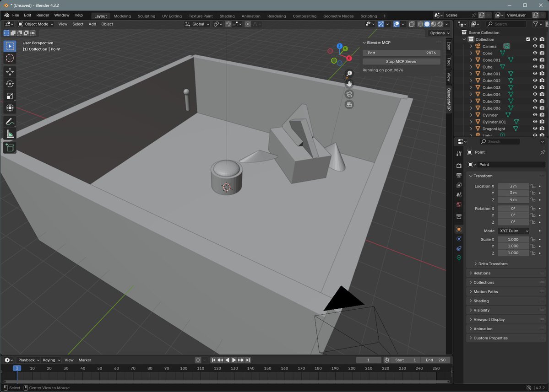Open the Render Properties tab
This screenshot has height=392, width=549.
[x=459, y=166]
